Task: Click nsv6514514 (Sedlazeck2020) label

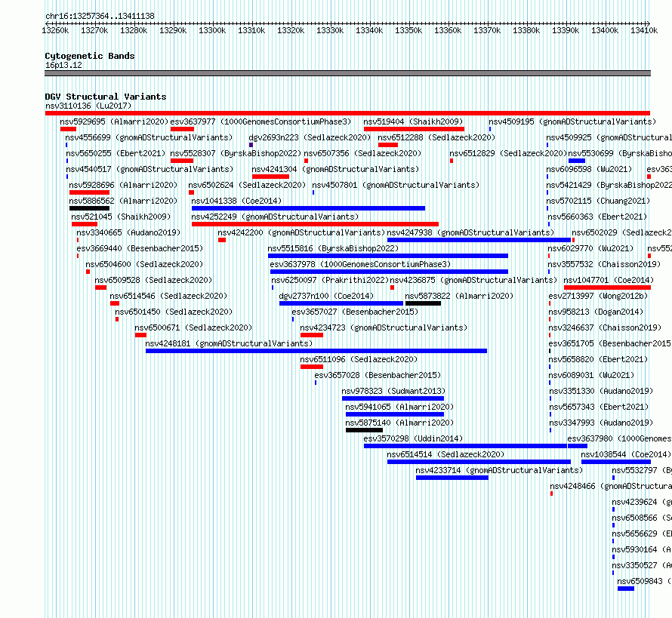Action: tap(445, 454)
